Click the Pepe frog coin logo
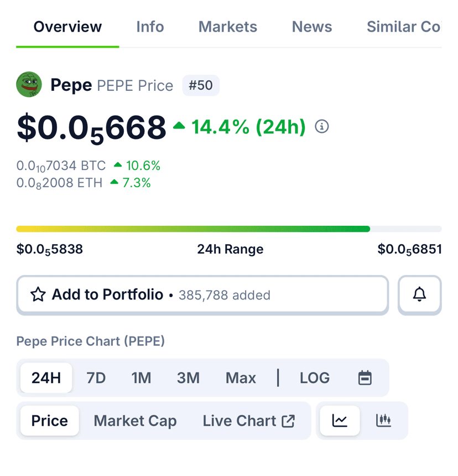Viewport: 458px width, 476px height. pyautogui.click(x=29, y=85)
